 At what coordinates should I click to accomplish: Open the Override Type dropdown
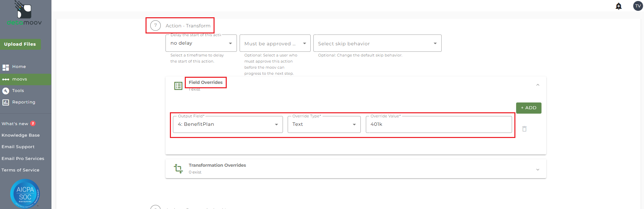pos(324,124)
